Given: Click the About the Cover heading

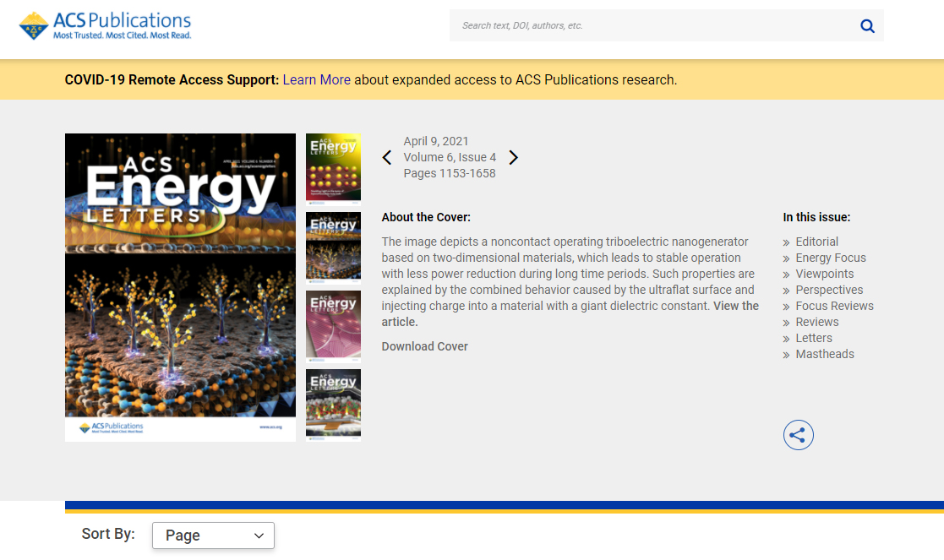Looking at the screenshot, I should click(426, 217).
